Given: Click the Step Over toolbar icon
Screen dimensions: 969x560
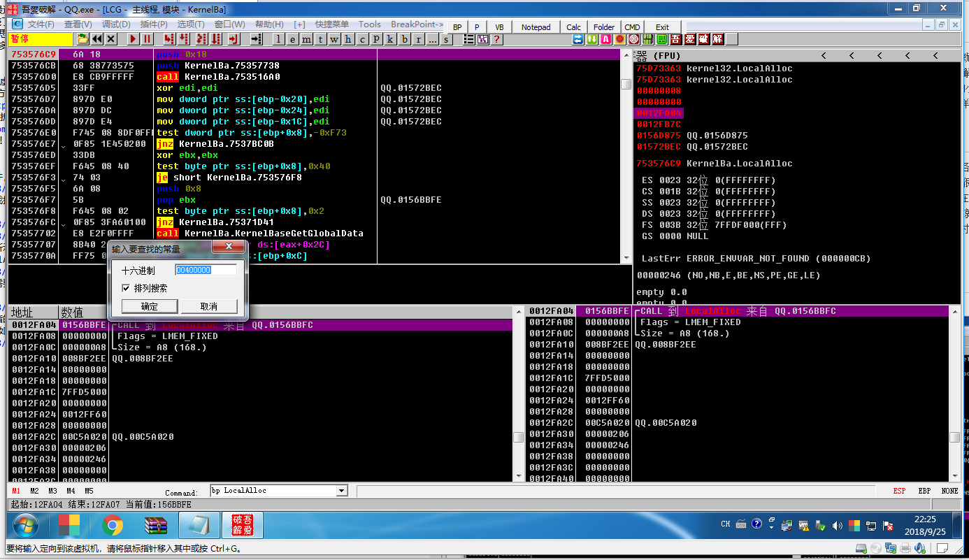Looking at the screenshot, I should [184, 39].
